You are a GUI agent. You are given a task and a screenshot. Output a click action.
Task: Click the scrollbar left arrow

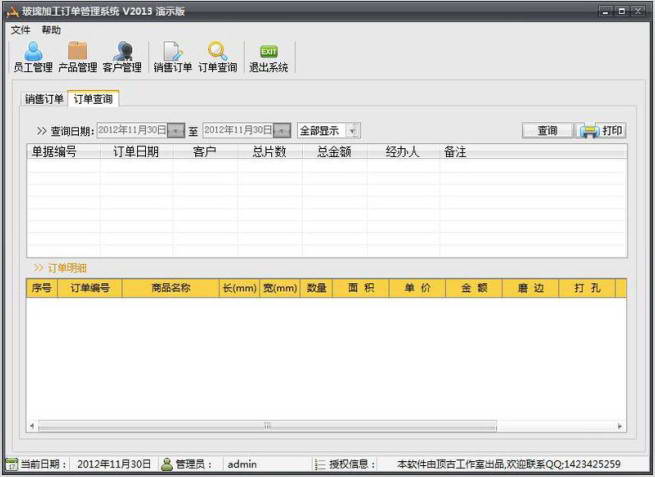pos(32,426)
